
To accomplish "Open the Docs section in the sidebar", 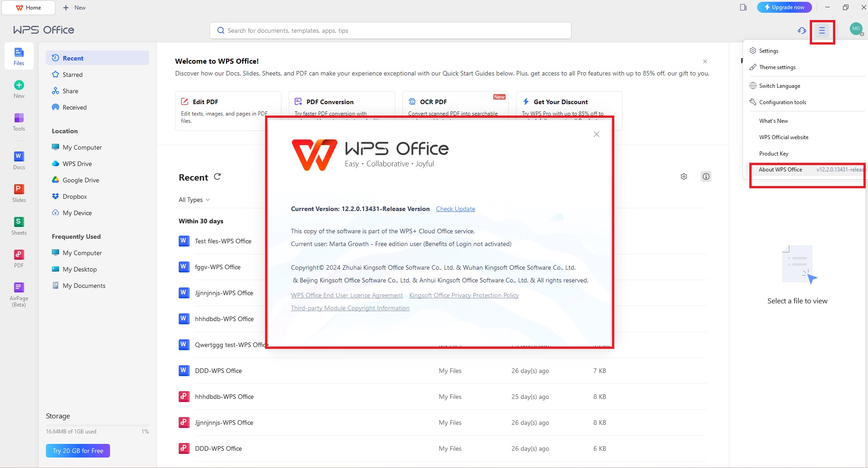I will point(18,160).
